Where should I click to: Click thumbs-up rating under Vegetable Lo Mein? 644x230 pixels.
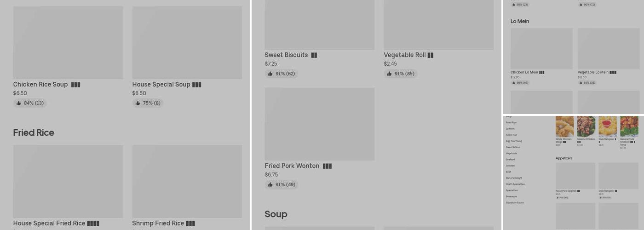(x=587, y=83)
